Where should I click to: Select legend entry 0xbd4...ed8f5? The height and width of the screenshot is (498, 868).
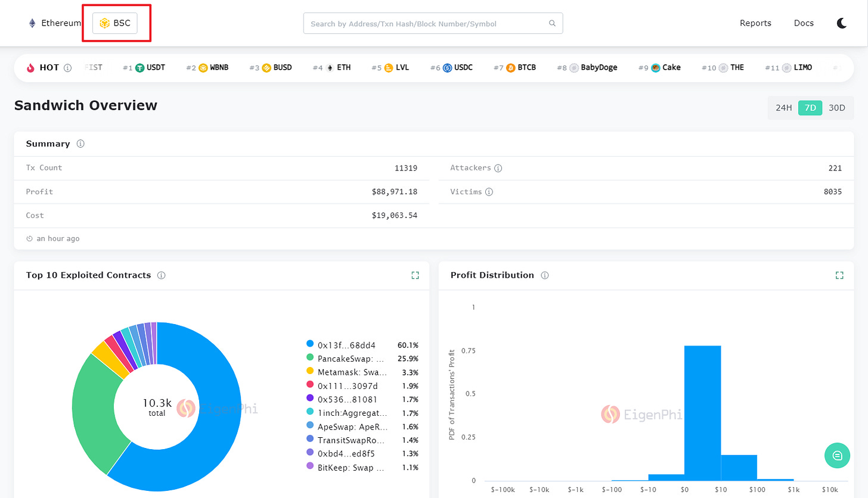(362, 454)
